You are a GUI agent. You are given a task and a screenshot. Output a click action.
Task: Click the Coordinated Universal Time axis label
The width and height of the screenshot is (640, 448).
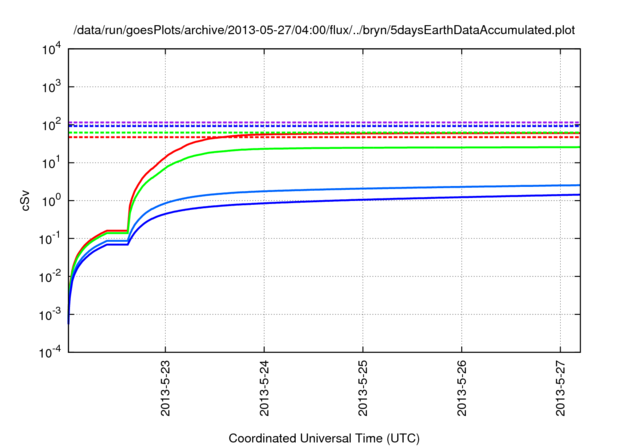[x=324, y=438]
